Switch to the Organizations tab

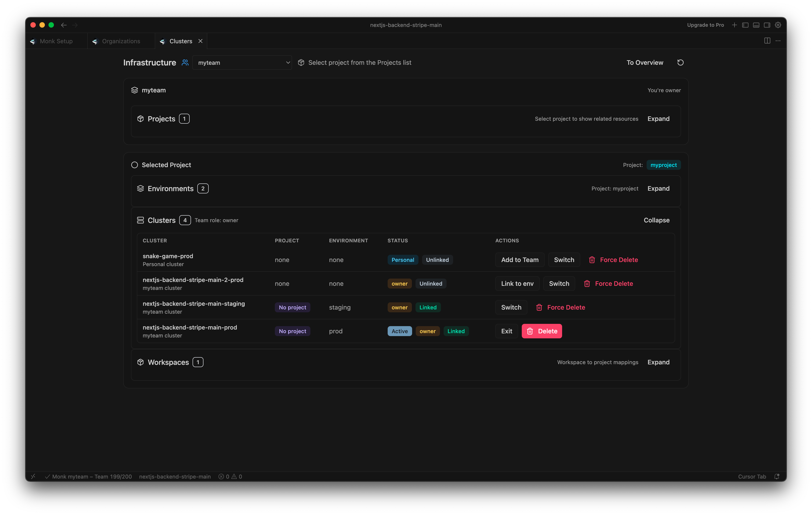click(120, 41)
